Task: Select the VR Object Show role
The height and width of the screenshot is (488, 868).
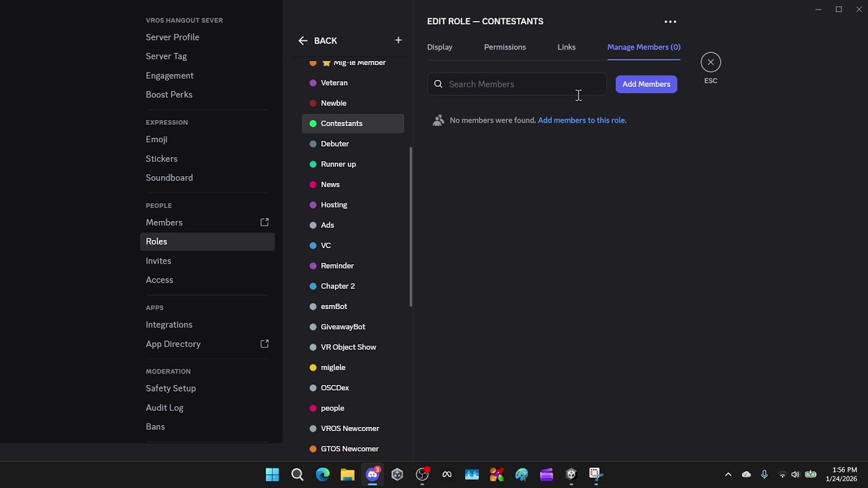Action: [x=353, y=347]
